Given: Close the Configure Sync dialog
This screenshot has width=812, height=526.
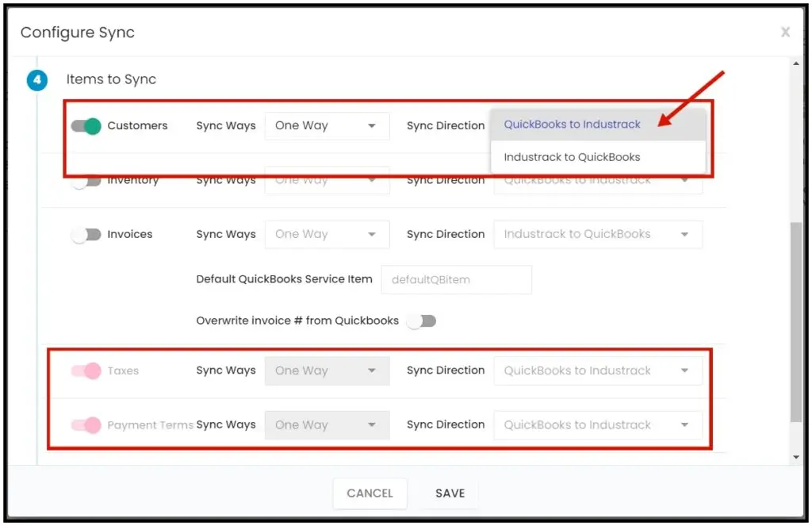Looking at the screenshot, I should pyautogui.click(x=785, y=32).
